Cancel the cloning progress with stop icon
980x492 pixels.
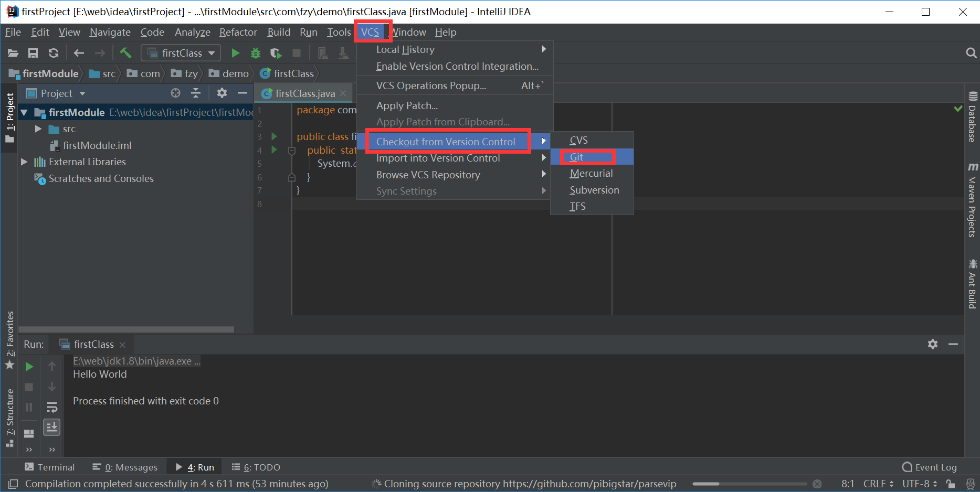pos(817,484)
